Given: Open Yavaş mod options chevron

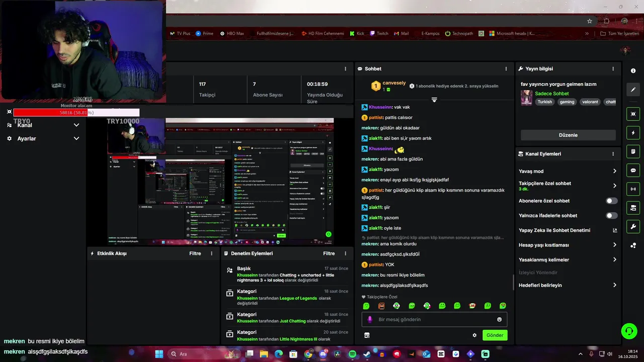Looking at the screenshot, I should (x=615, y=171).
